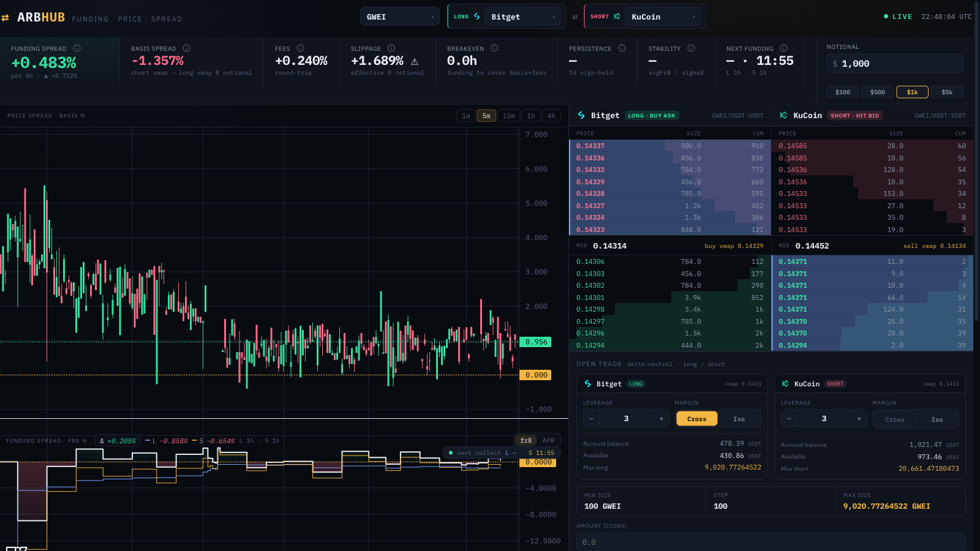Click Bitget ask row at 0.14337

click(x=669, y=146)
